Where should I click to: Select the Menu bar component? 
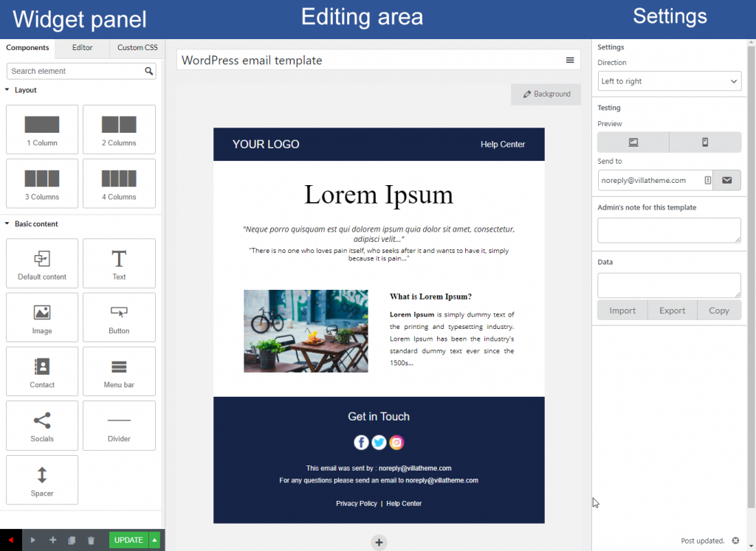119,371
